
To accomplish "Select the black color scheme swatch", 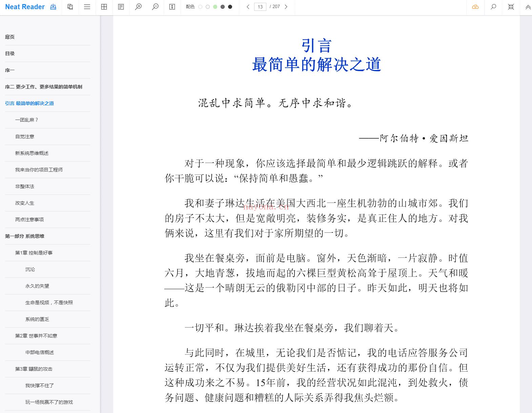I will (230, 7).
